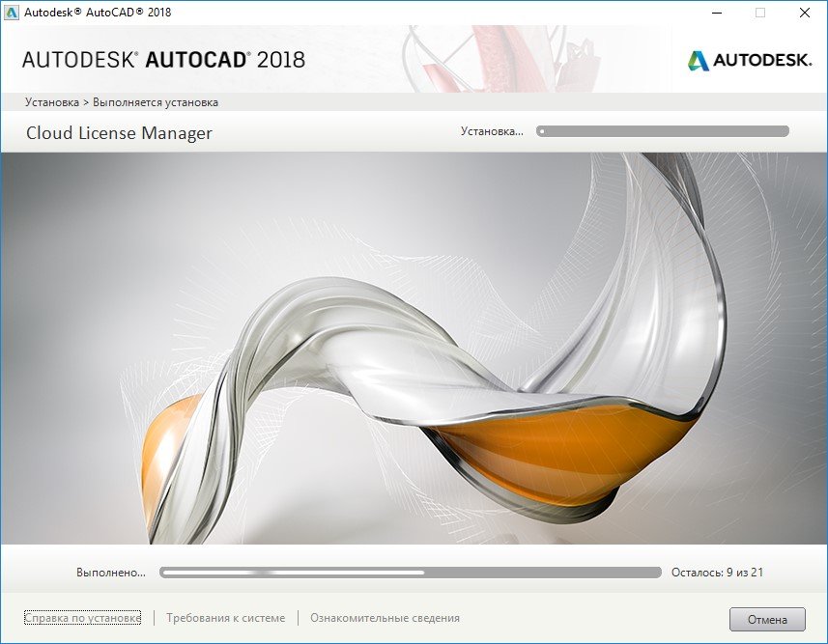The width and height of the screenshot is (828, 644).
Task: Click the Осталось: 9 из 21 status text
Action: [717, 573]
